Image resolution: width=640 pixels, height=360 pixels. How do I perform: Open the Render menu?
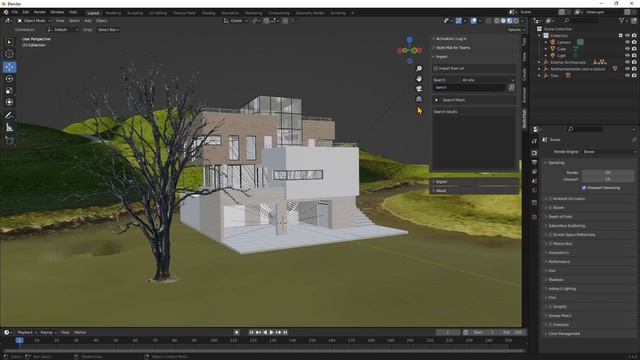[40, 13]
